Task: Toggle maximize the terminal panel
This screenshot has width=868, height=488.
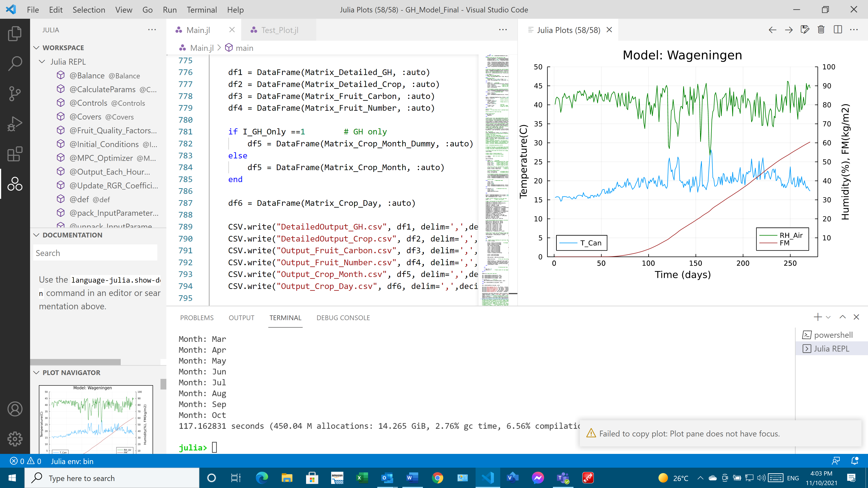Action: point(842,317)
